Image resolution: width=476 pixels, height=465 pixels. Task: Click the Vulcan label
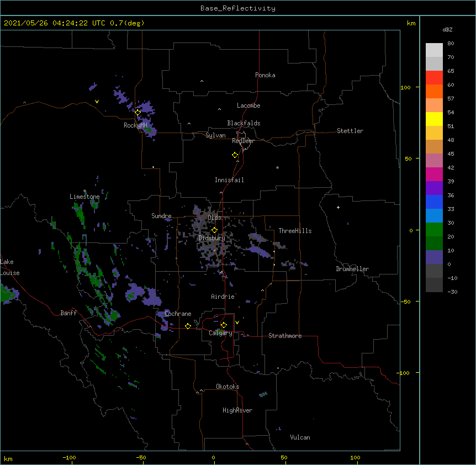300,437
